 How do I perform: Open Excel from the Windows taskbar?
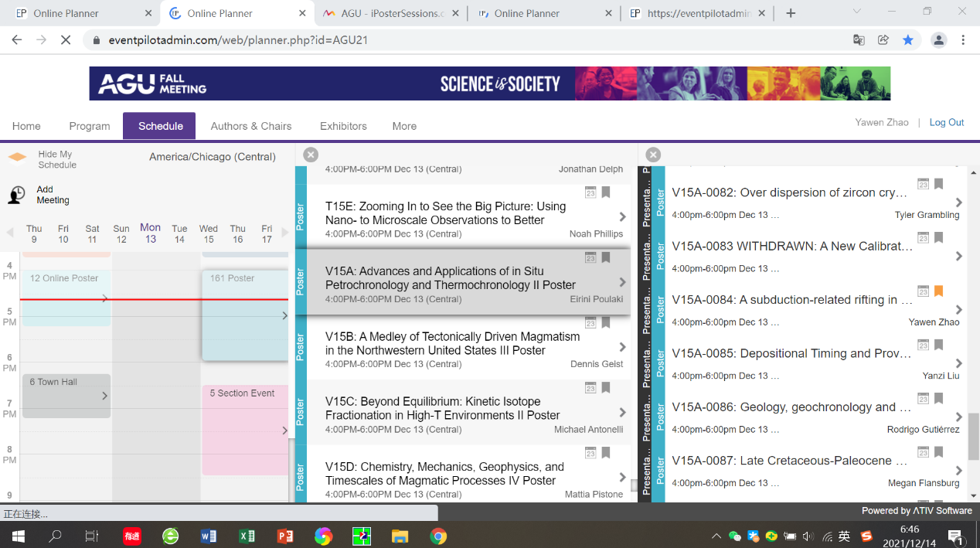pos(247,536)
